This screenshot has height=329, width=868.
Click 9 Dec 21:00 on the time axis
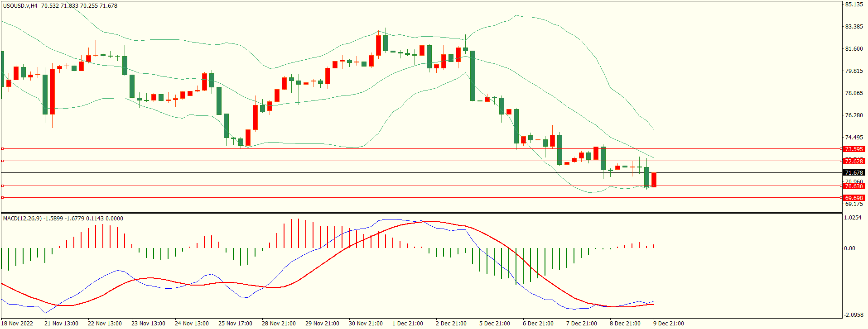pos(668,323)
